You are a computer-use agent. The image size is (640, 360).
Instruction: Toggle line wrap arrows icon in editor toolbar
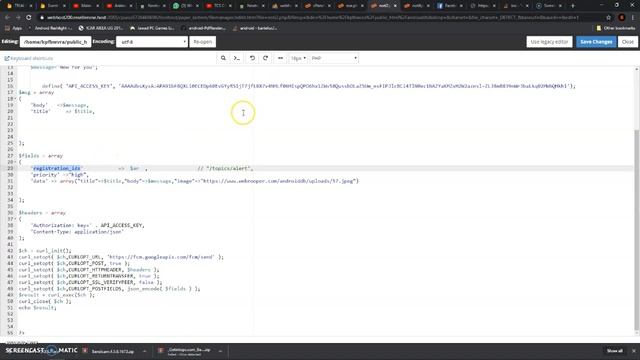[x=280, y=58]
